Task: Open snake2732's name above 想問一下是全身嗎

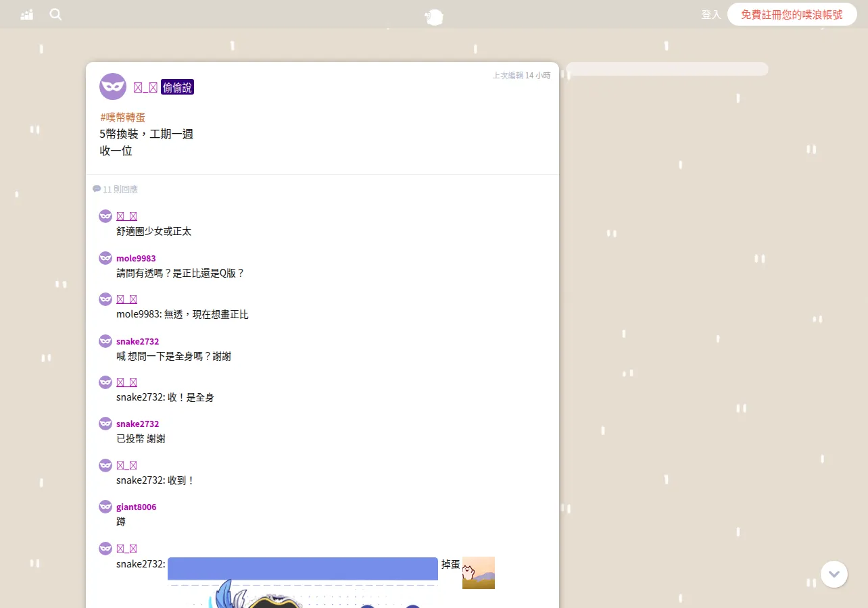Action: (x=137, y=341)
